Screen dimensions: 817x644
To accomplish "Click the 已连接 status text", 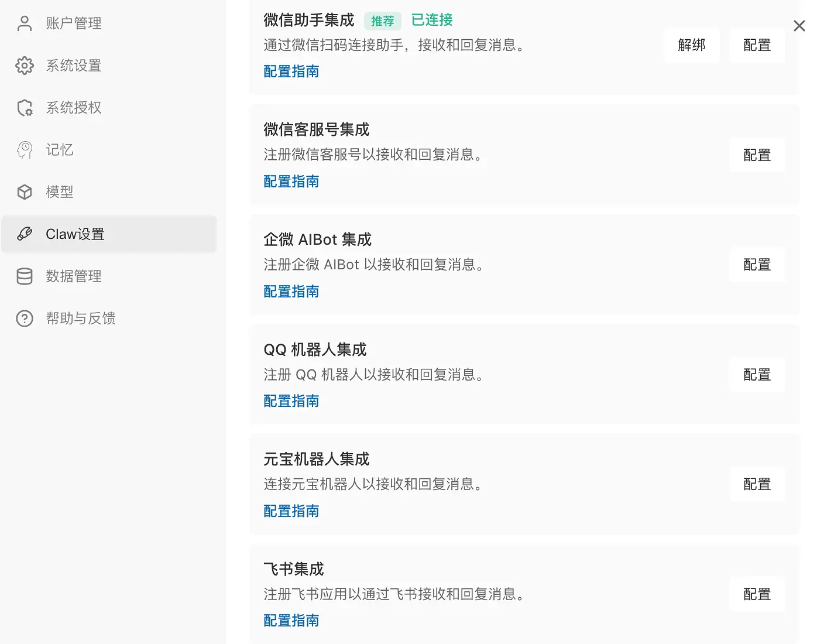I will pyautogui.click(x=432, y=20).
